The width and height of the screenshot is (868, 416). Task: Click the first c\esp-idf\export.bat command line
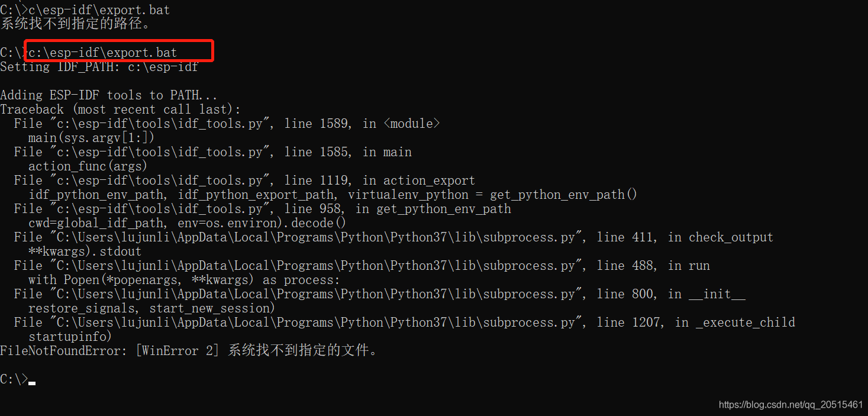click(85, 9)
